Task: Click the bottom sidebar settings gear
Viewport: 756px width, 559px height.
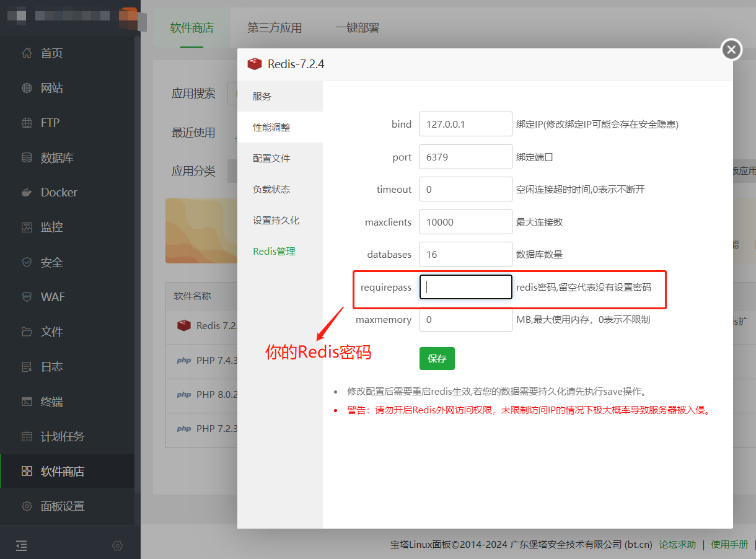Action: click(117, 546)
